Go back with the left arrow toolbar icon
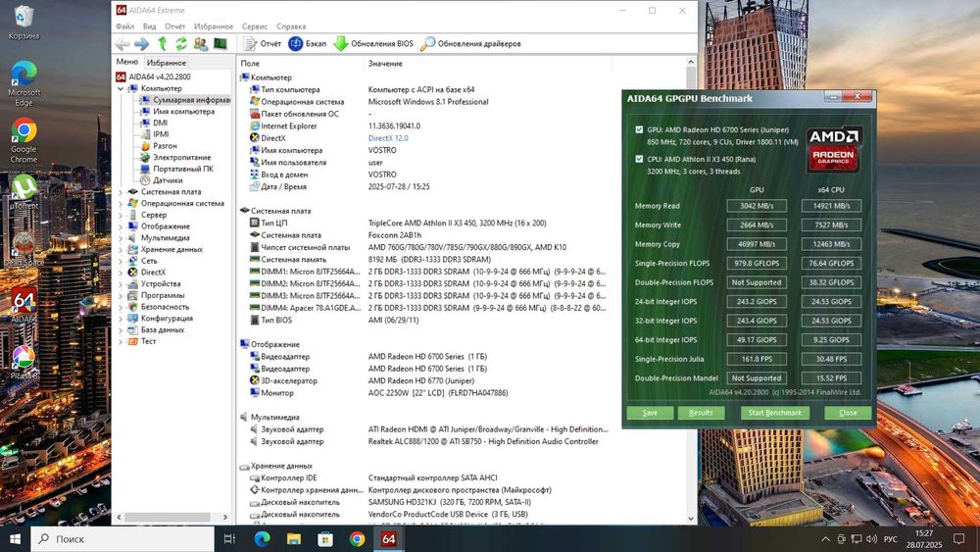Screen dimensions: 980x552 122,44
